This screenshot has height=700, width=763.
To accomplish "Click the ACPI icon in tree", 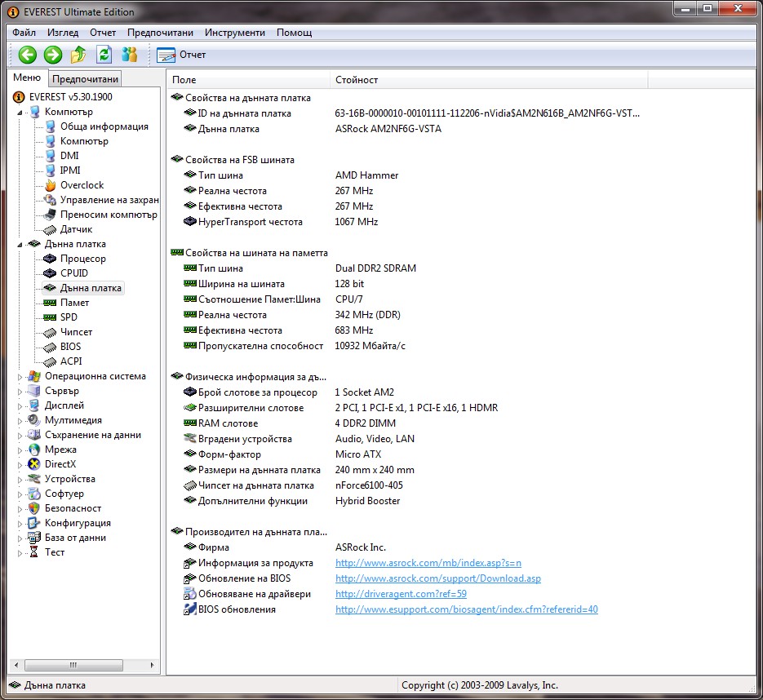I will [x=50, y=361].
